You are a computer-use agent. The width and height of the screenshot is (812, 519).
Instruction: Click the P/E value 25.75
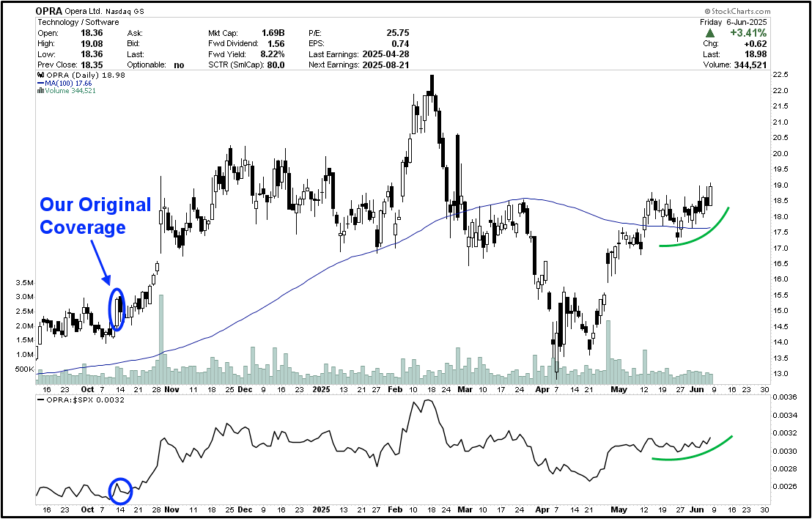[398, 33]
